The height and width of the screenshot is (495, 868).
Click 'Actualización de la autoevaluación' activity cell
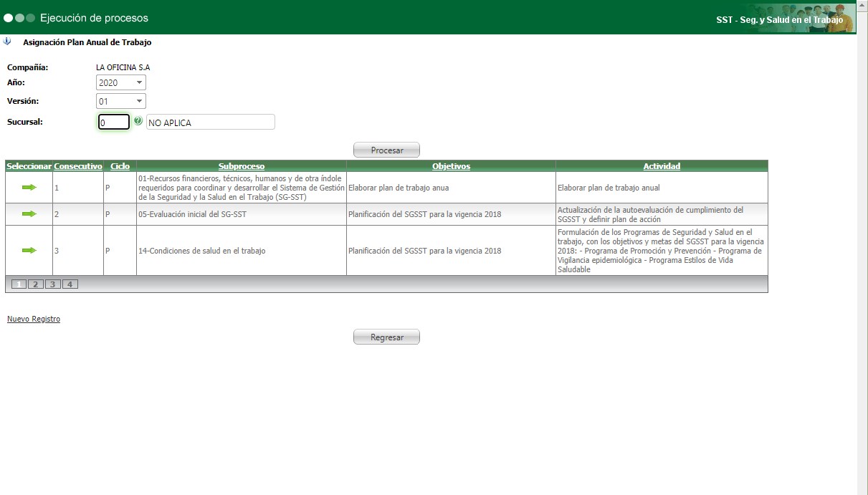pos(662,214)
